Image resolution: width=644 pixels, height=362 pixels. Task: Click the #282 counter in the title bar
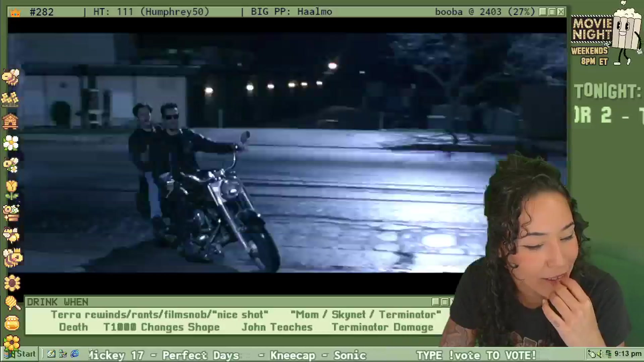click(x=42, y=12)
